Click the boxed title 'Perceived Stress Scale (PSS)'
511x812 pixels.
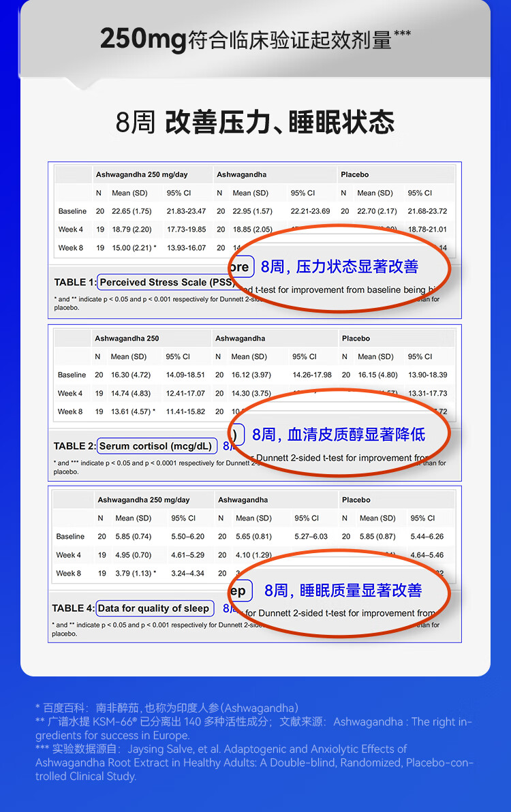[167, 282]
